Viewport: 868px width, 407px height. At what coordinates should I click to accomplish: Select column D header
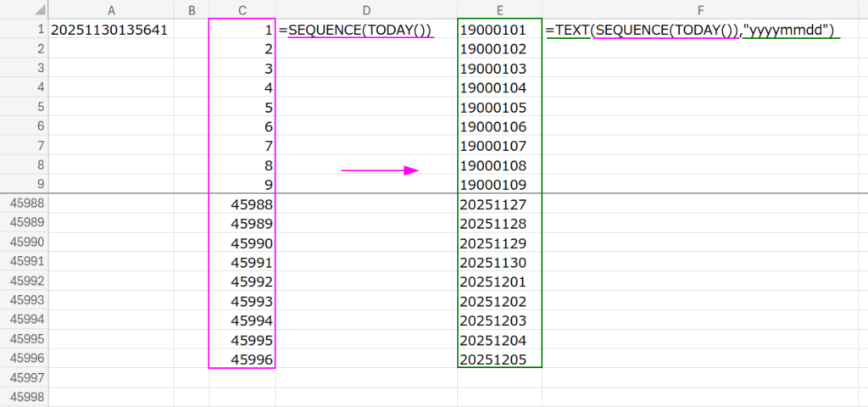[x=366, y=9]
